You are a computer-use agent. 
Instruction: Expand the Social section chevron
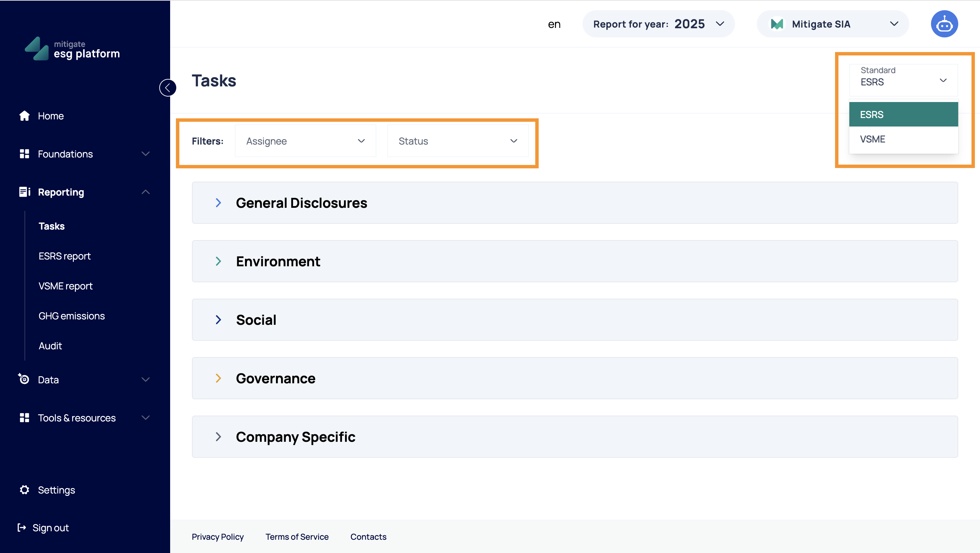[x=218, y=320]
